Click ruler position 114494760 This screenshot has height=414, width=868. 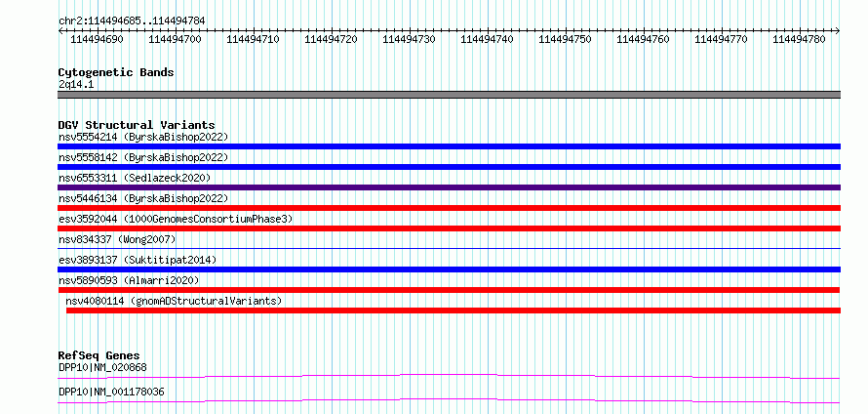tap(644, 39)
